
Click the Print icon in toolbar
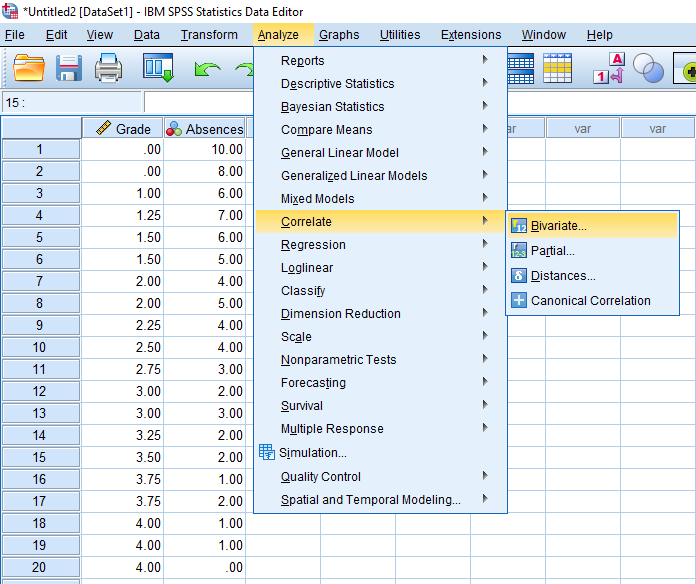coord(108,68)
